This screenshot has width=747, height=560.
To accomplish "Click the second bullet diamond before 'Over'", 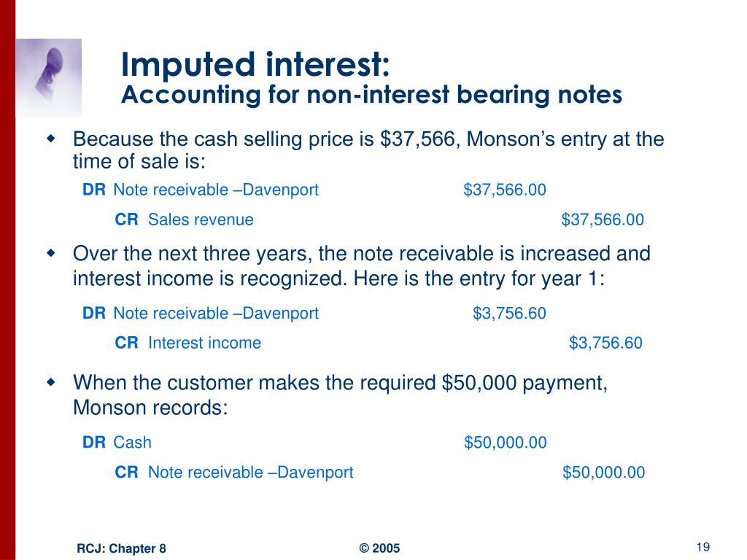I will pyautogui.click(x=51, y=253).
